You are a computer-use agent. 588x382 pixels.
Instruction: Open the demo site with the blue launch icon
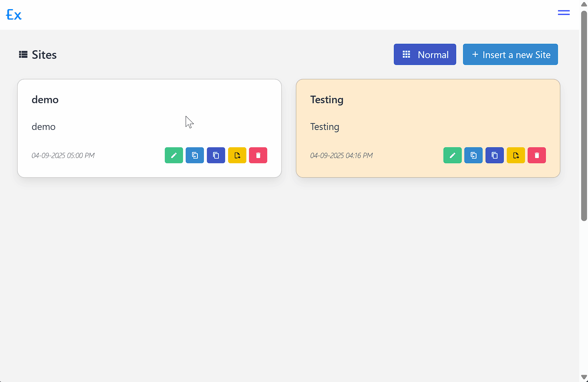[x=195, y=155]
